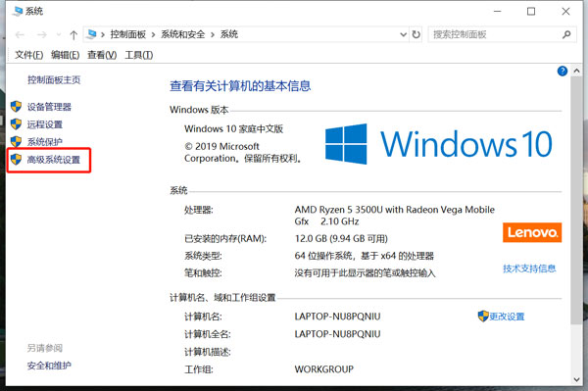The width and height of the screenshot is (588, 391).
Task: Click the computer name LAPTOP-NU8PQNIU value
Action: [337, 317]
